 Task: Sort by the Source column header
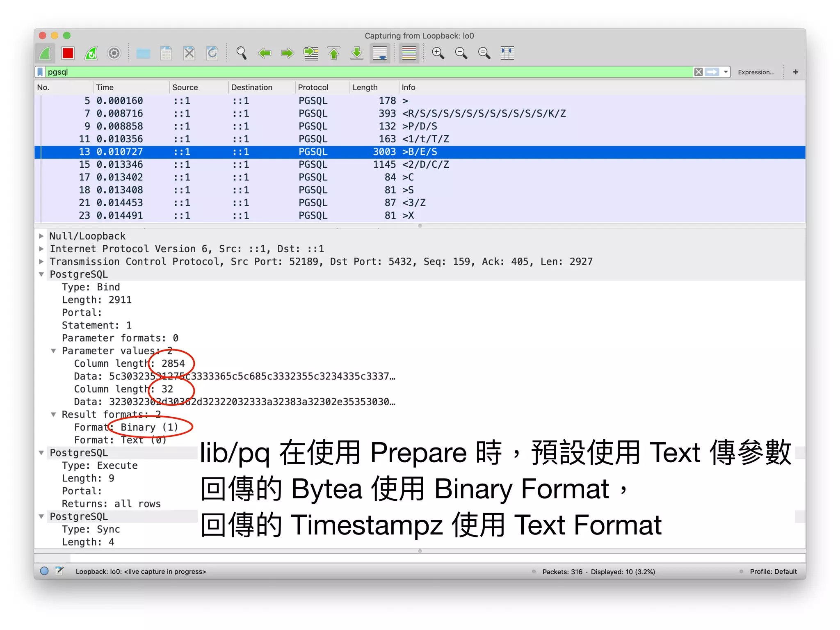[x=199, y=87]
